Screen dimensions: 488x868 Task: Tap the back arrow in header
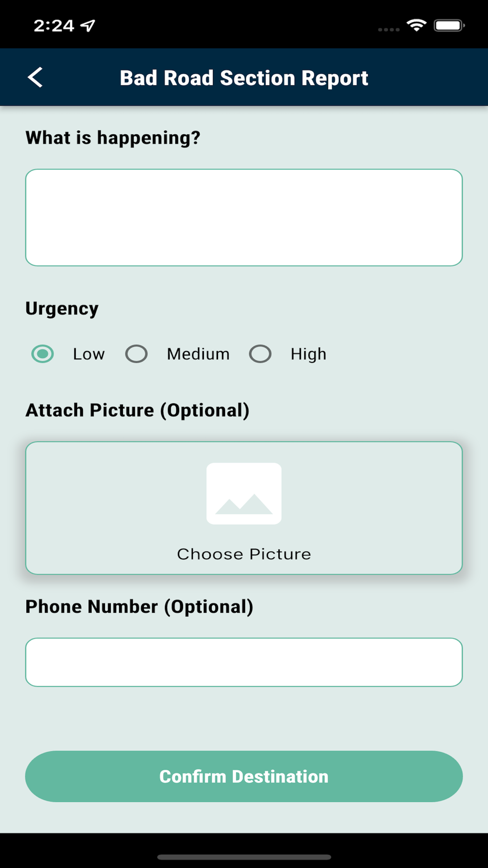[35, 78]
